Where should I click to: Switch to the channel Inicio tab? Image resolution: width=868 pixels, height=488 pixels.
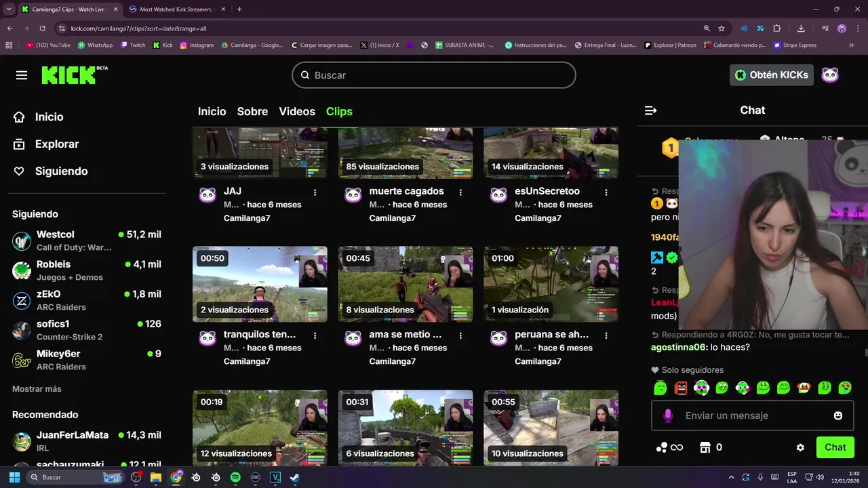point(212,111)
